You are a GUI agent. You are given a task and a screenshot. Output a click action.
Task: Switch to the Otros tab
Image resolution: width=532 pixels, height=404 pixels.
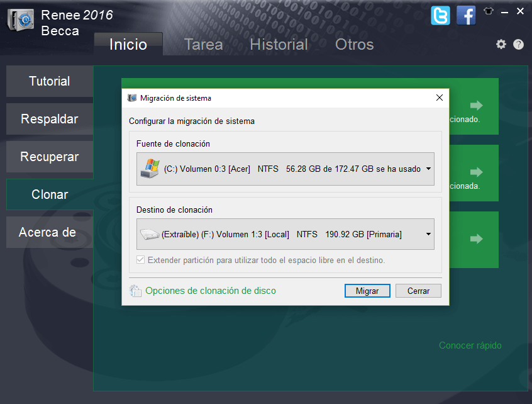[x=355, y=44]
